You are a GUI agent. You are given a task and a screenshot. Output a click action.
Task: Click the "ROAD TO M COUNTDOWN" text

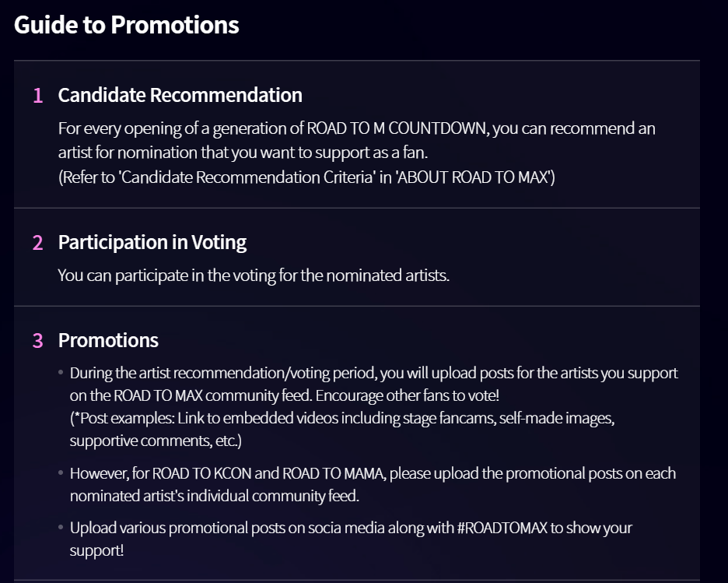point(397,128)
